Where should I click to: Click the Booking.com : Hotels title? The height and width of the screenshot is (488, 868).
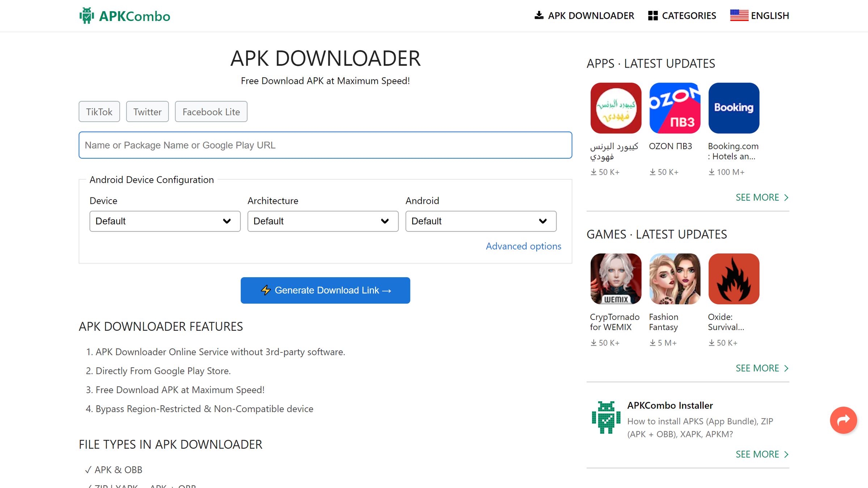pyautogui.click(x=733, y=151)
